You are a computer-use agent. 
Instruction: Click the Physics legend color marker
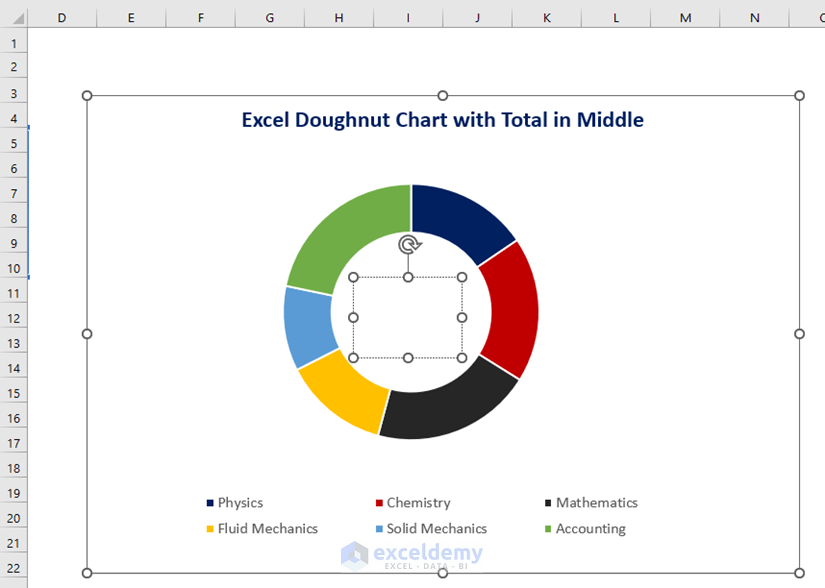pyautogui.click(x=210, y=503)
